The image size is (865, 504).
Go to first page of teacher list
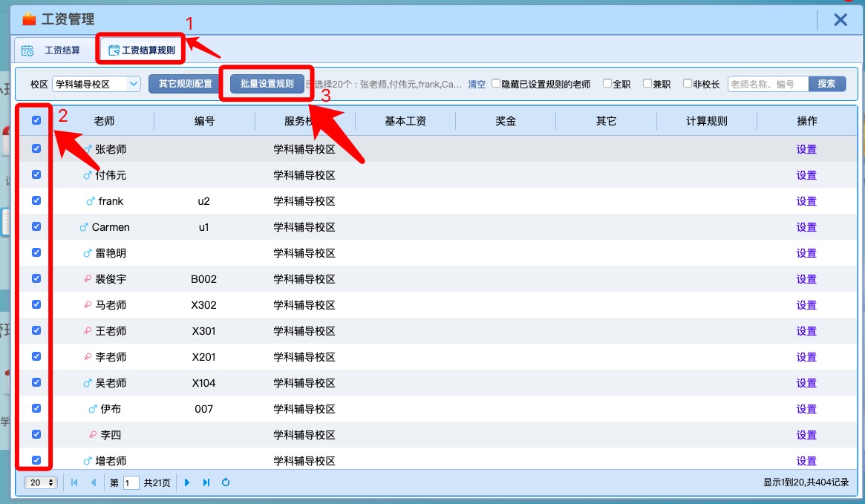[74, 482]
